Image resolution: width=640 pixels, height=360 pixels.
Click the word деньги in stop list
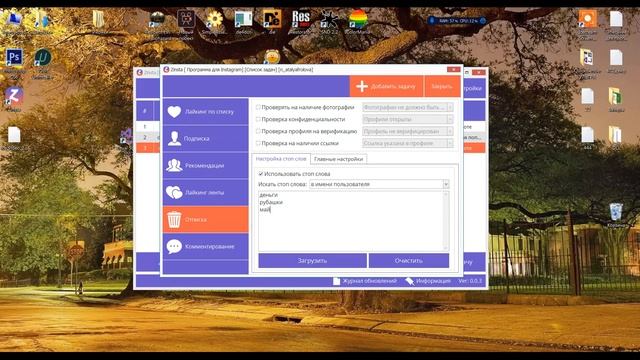point(269,195)
